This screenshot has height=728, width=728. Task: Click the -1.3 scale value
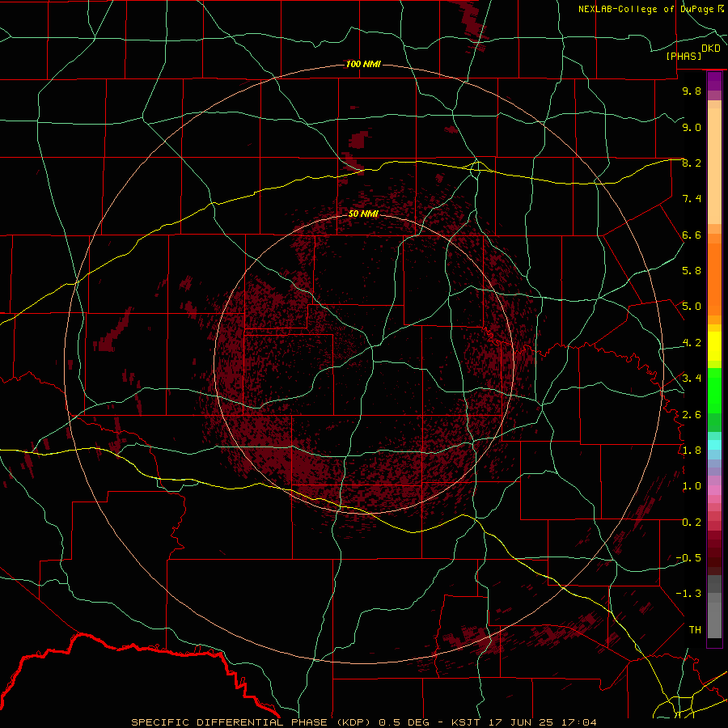point(688,594)
